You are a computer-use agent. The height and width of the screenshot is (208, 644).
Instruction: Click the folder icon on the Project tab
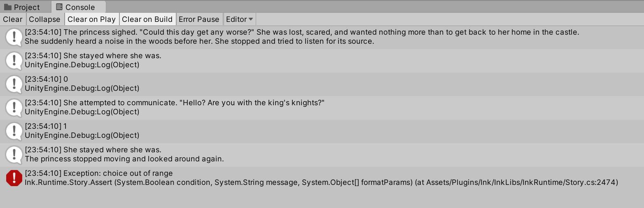pyautogui.click(x=8, y=7)
